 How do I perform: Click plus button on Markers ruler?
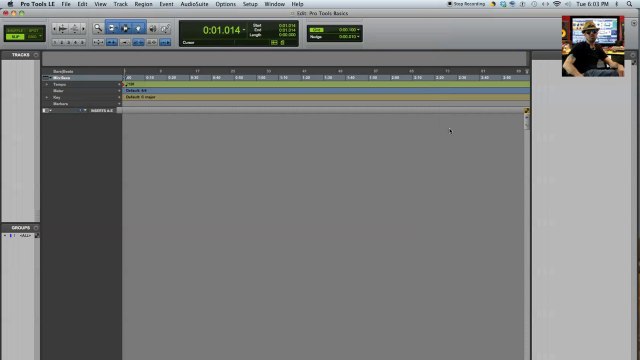pyautogui.click(x=119, y=104)
